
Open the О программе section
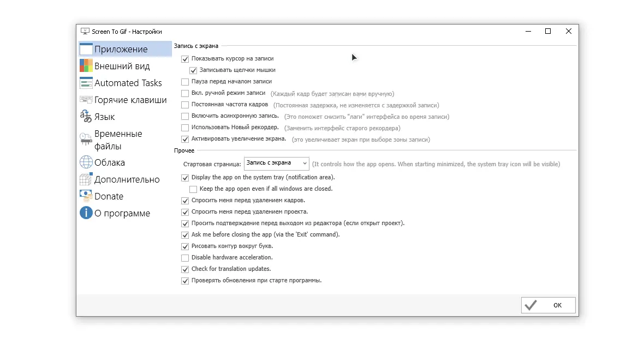pos(122,213)
